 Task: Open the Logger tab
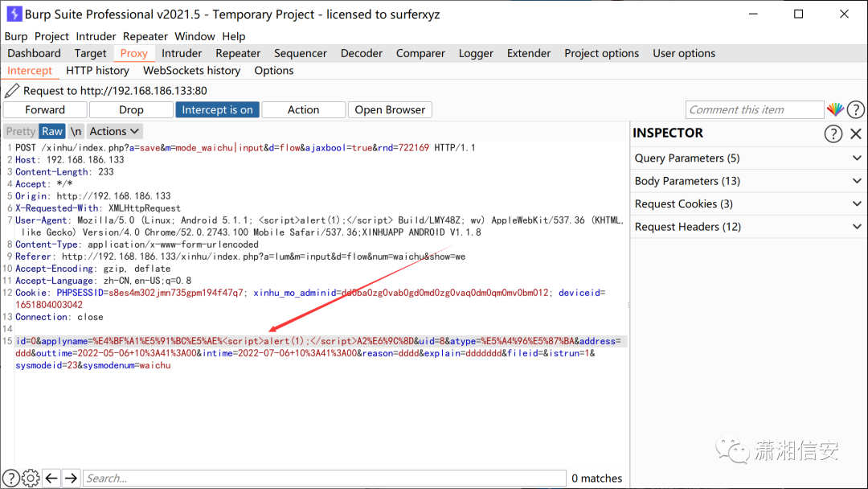(476, 53)
